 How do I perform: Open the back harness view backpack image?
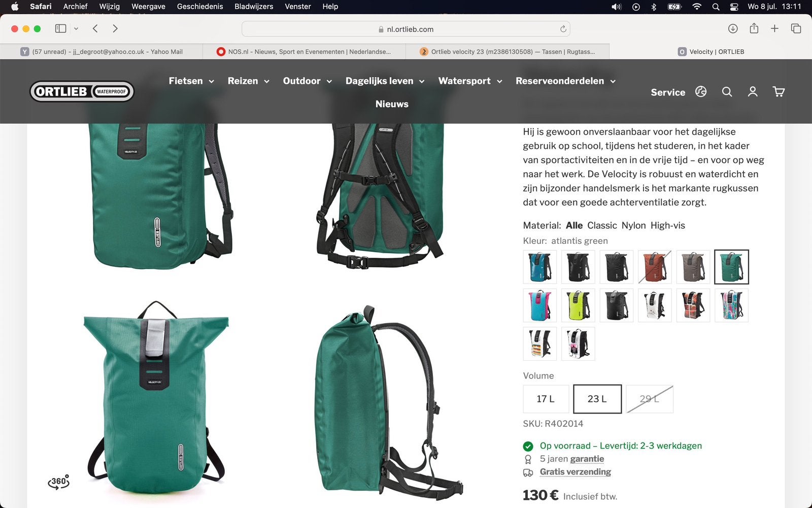381,196
